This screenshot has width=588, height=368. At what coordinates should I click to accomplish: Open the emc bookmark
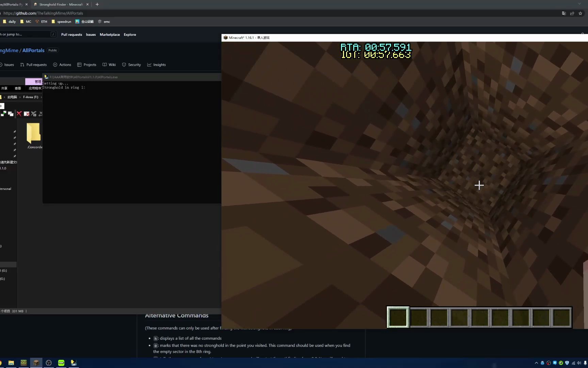[x=104, y=21]
